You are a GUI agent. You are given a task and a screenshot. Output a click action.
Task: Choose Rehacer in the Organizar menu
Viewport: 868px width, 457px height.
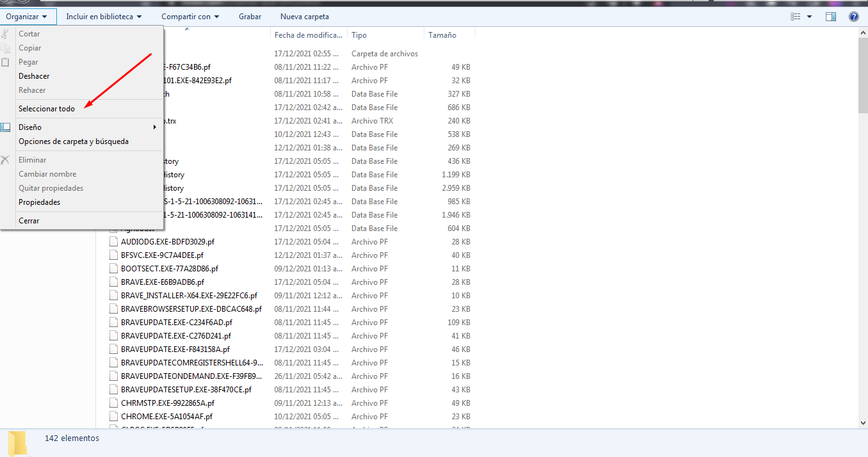[32, 90]
